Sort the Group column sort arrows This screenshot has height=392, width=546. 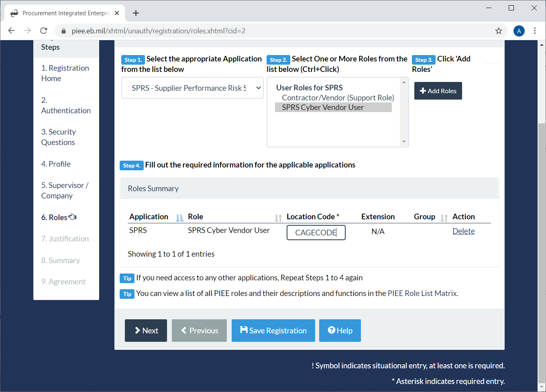pos(444,217)
